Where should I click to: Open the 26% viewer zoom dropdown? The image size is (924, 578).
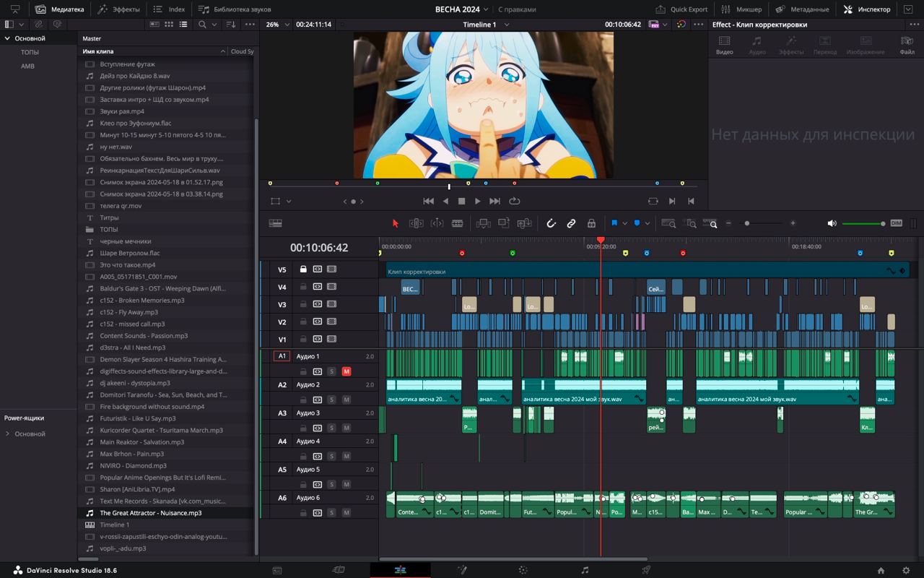[x=287, y=25]
